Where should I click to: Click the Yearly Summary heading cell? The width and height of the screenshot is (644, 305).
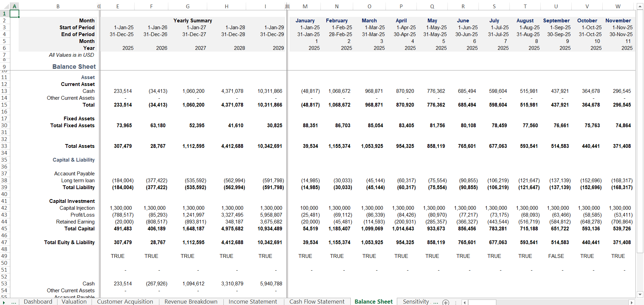(192, 21)
